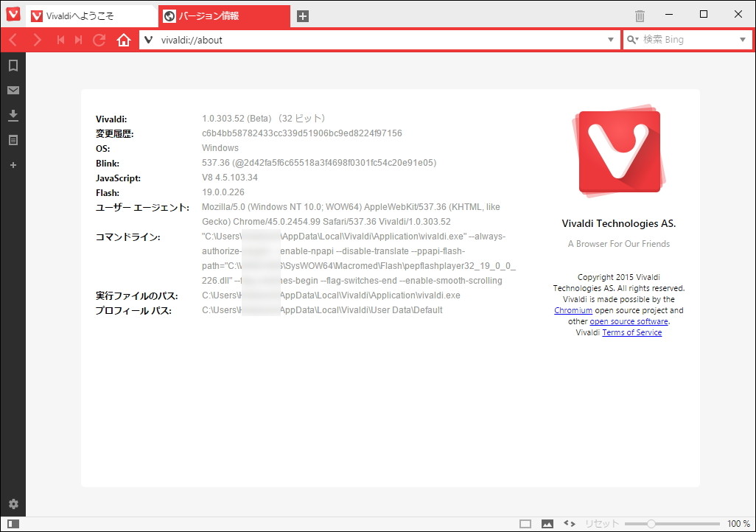Toggle page tiling in the status bar
This screenshot has width=756, height=532.
(x=527, y=522)
